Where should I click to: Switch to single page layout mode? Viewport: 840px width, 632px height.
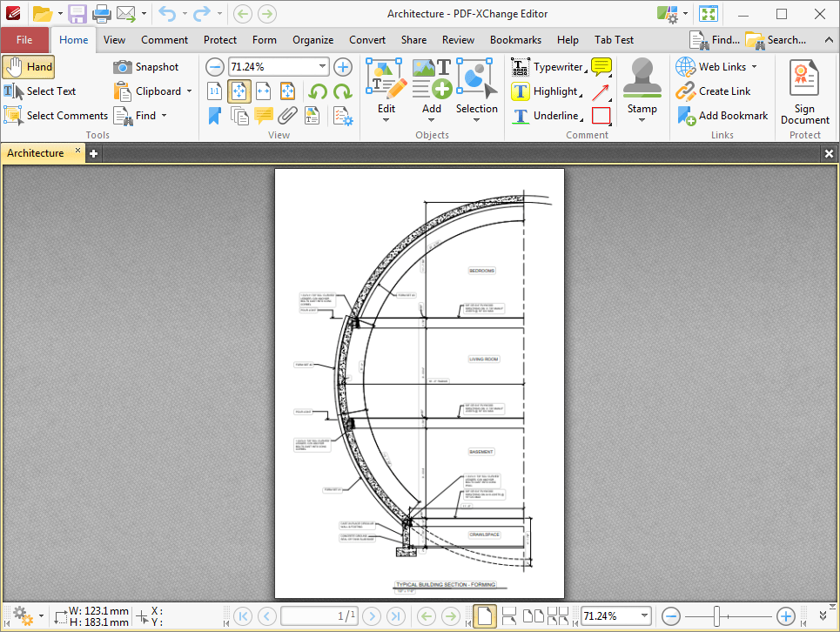[485, 615]
